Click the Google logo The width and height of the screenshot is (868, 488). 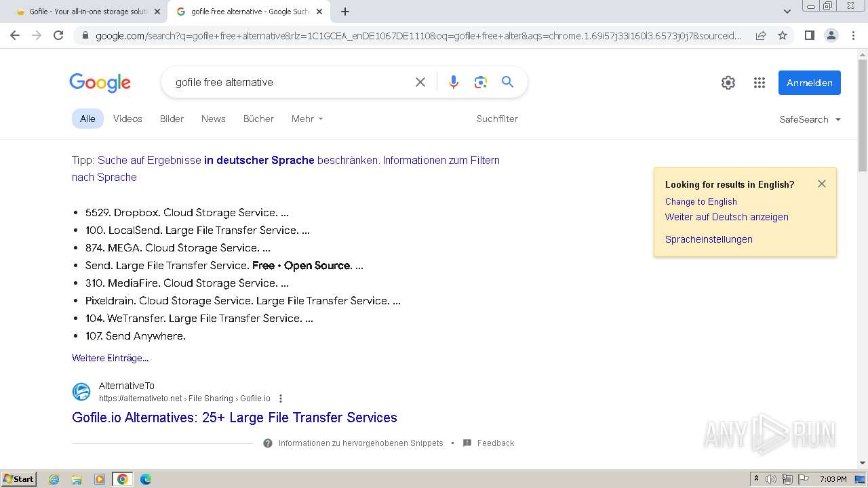click(x=100, y=83)
